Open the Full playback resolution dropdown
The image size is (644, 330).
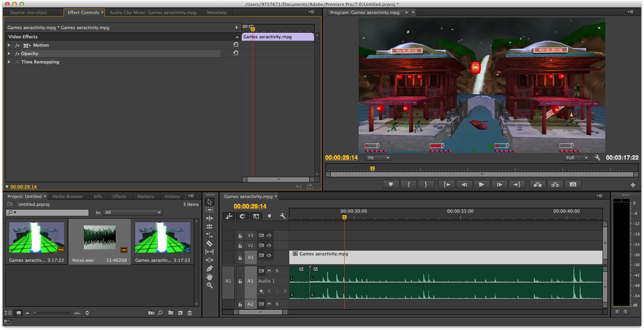click(x=577, y=158)
